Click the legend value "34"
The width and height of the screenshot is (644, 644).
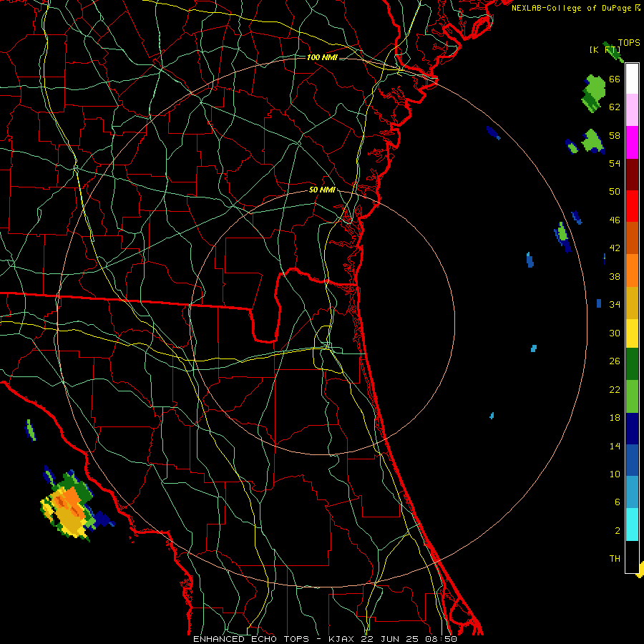pos(615,305)
